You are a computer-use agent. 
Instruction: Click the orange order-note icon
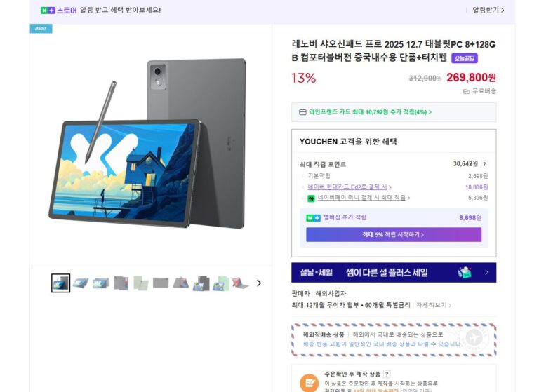click(x=309, y=383)
